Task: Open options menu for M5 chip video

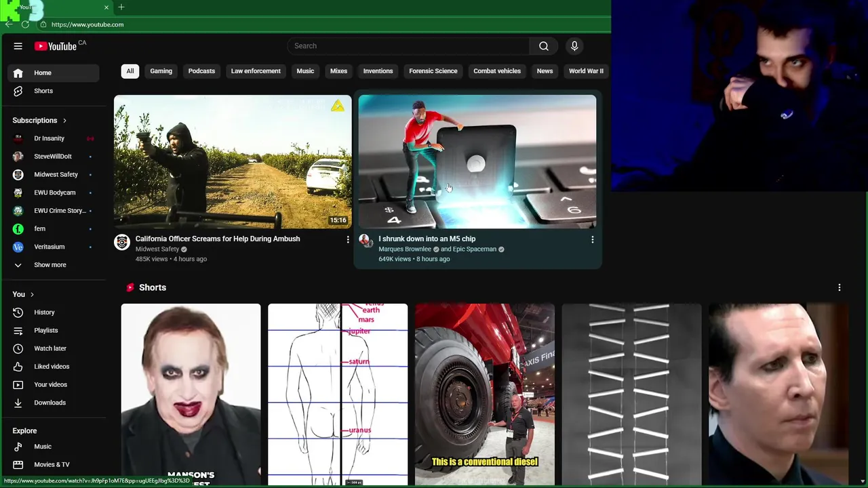Action: pyautogui.click(x=592, y=239)
